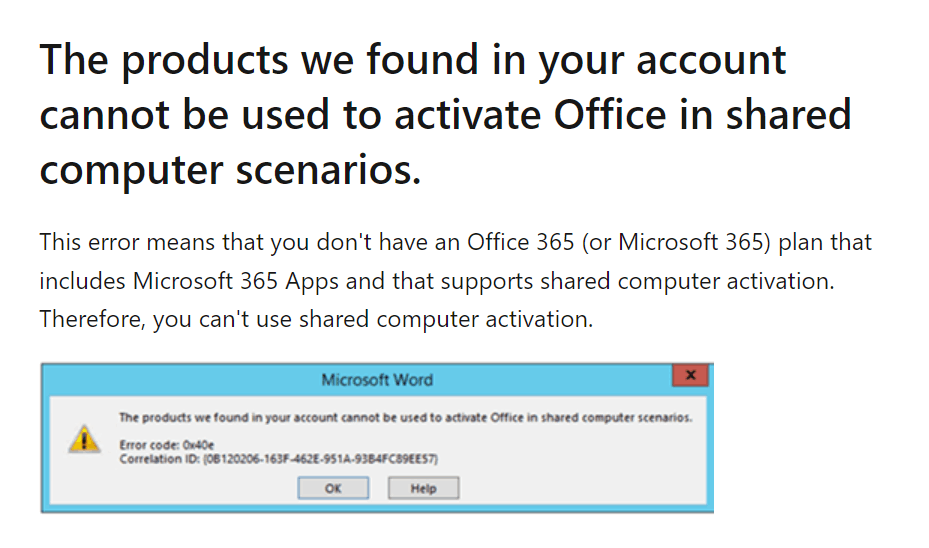This screenshot has height=548, width=929.
Task: Click 'Office 365' in the paragraph
Action: [x=521, y=242]
